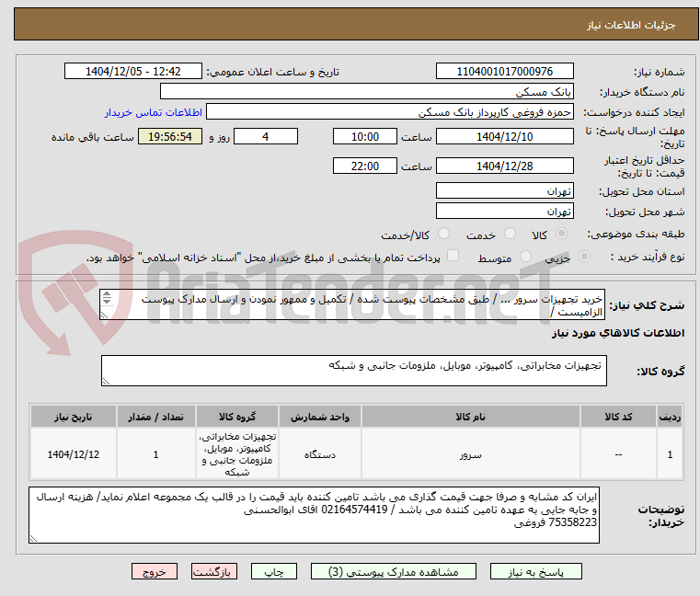Click the بازگشت back button
This screenshot has height=596, width=700.
[214, 571]
